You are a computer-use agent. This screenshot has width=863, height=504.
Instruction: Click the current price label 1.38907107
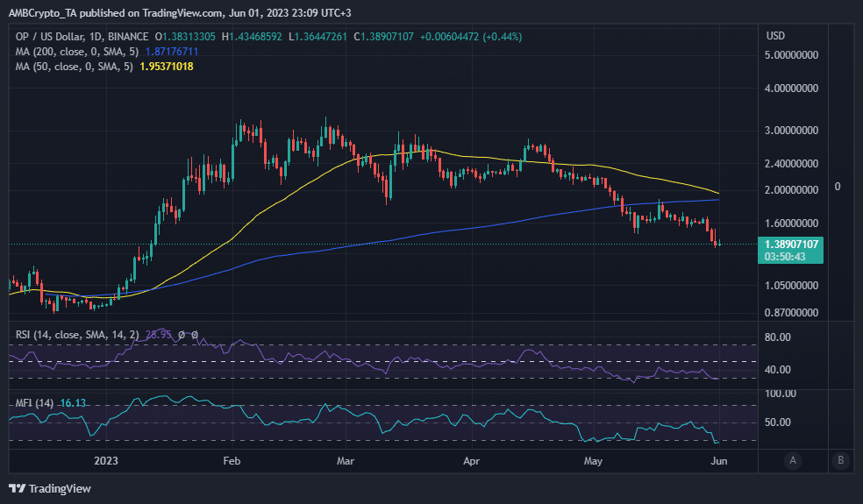pyautogui.click(x=791, y=245)
